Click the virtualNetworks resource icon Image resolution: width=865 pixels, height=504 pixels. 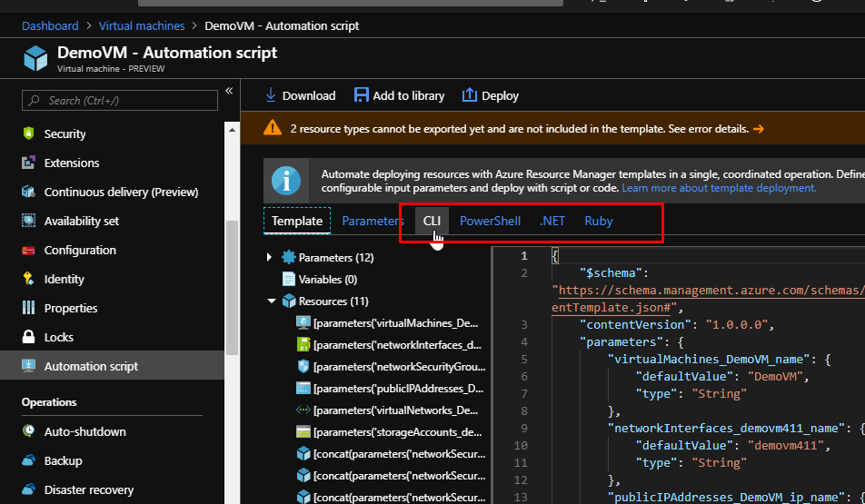[303, 410]
